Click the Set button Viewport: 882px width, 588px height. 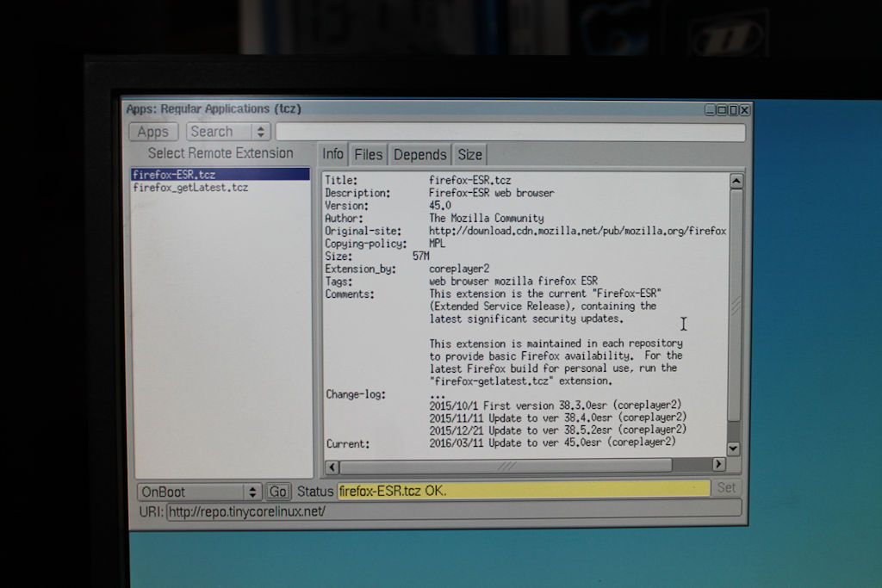pyautogui.click(x=726, y=487)
